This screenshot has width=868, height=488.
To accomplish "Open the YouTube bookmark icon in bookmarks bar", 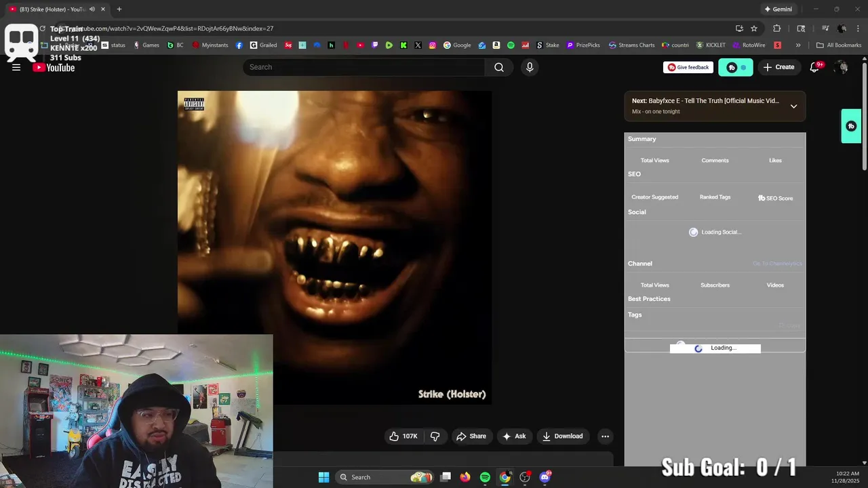I will coord(360,45).
